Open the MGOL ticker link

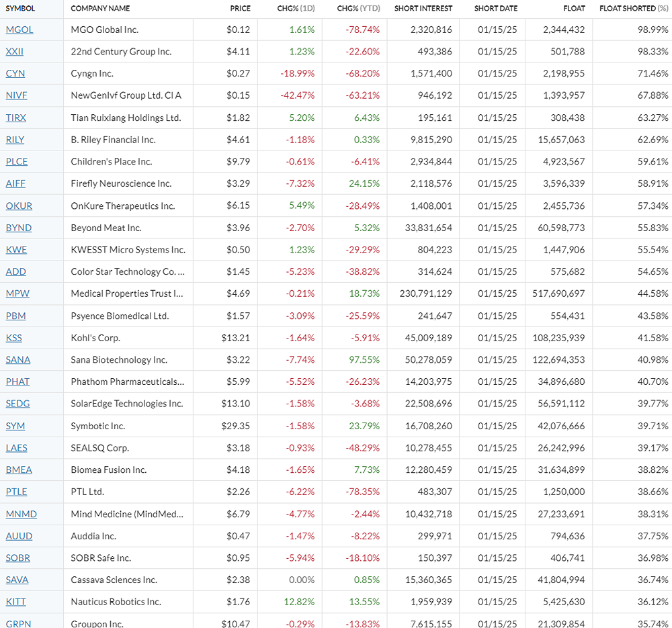[19, 30]
